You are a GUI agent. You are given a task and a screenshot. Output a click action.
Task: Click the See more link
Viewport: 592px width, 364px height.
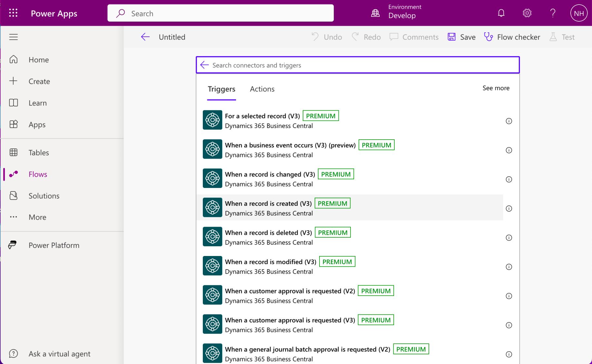[x=496, y=88]
